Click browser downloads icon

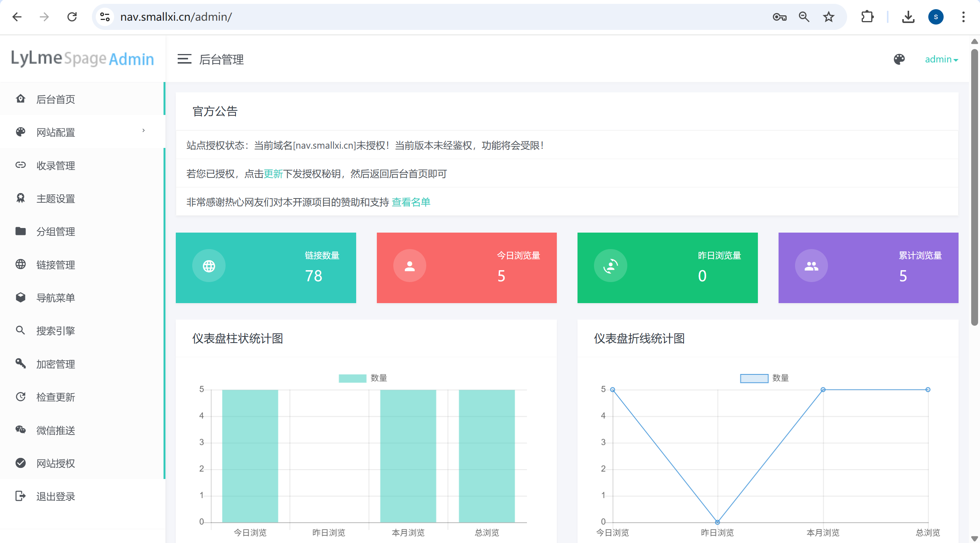[908, 17]
